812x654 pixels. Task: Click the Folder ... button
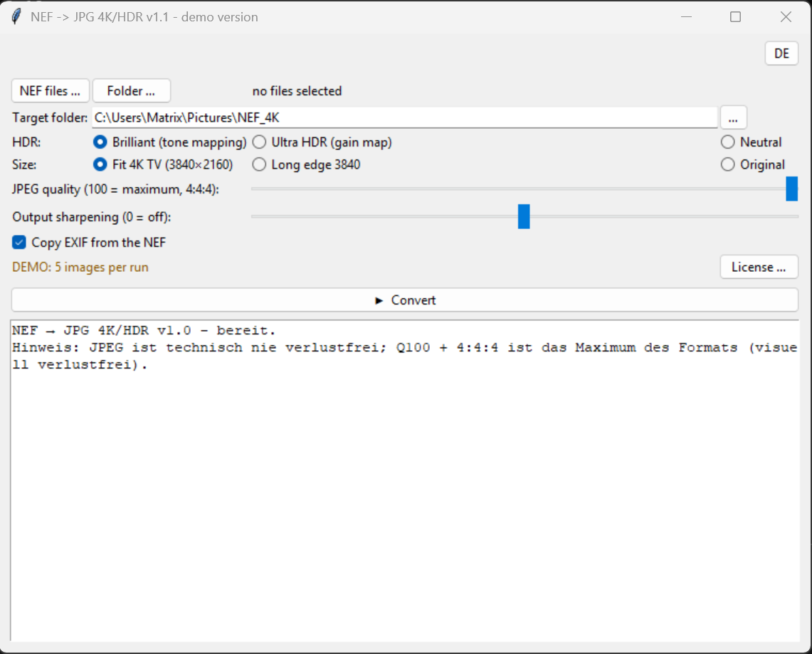click(131, 90)
